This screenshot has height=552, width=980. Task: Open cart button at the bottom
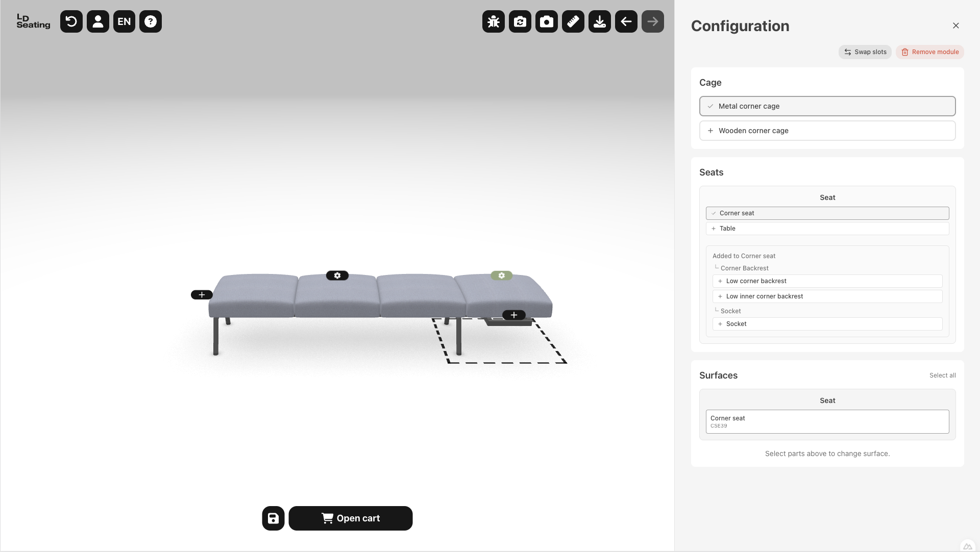pyautogui.click(x=351, y=518)
